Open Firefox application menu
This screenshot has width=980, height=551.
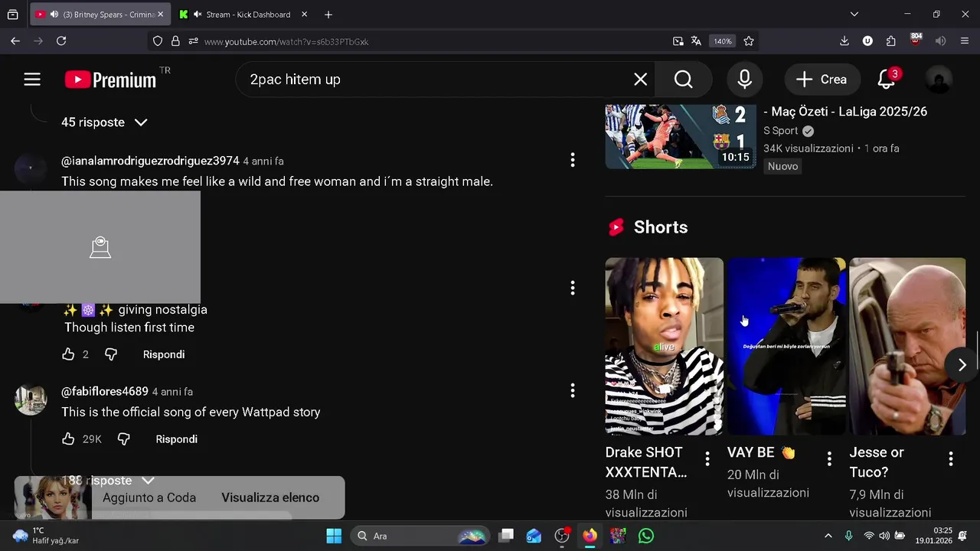pyautogui.click(x=965, y=41)
